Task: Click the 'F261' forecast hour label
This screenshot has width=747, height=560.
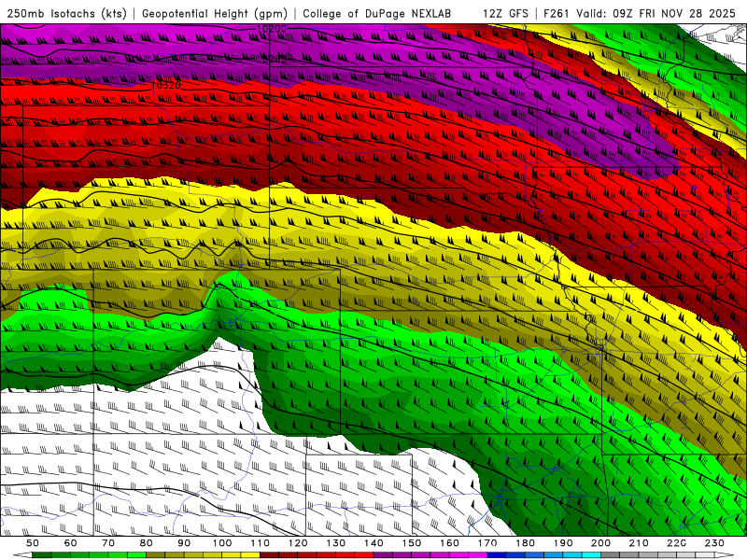Action: [x=557, y=13]
